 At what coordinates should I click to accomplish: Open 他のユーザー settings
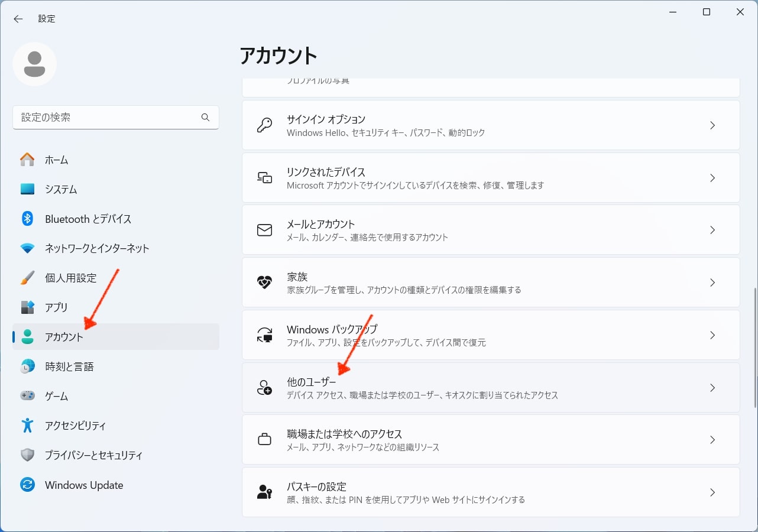point(491,388)
